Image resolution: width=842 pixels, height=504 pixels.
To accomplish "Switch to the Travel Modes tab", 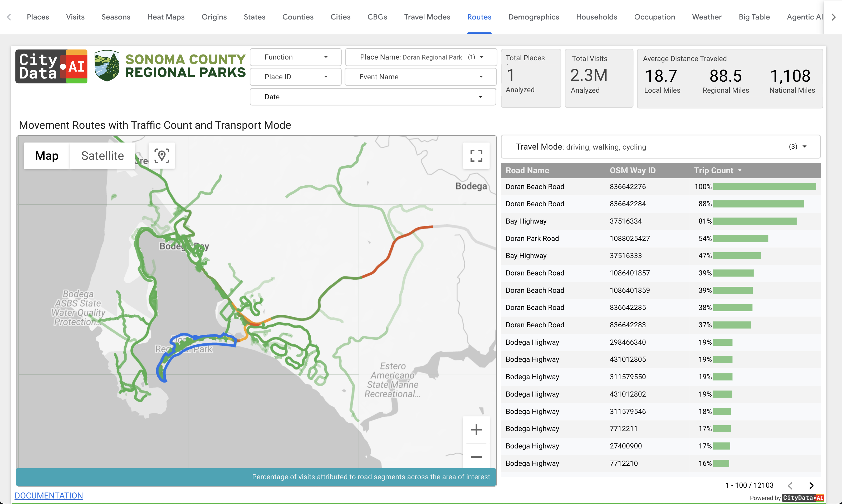I will [x=427, y=17].
